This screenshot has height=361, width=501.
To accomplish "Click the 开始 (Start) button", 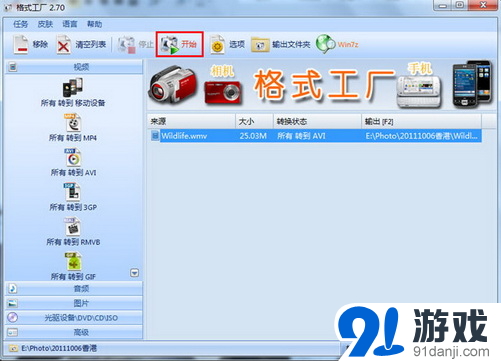I will click(179, 44).
